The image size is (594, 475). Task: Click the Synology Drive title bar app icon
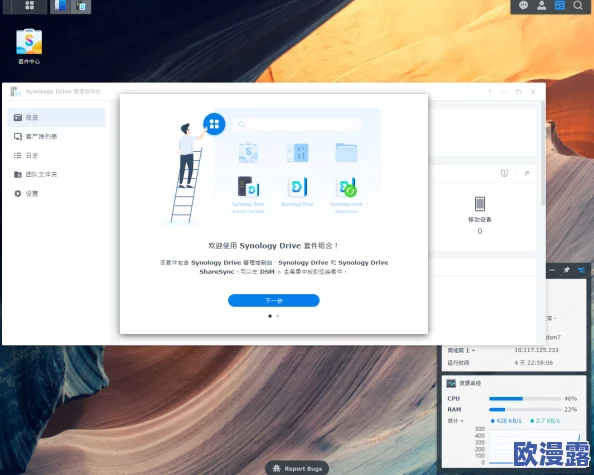click(15, 92)
